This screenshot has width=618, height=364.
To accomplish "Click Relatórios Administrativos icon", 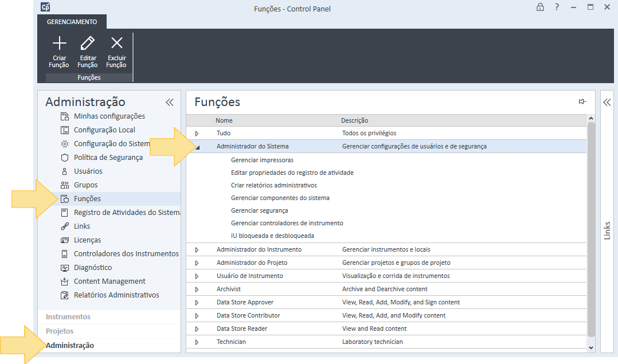I will click(65, 295).
